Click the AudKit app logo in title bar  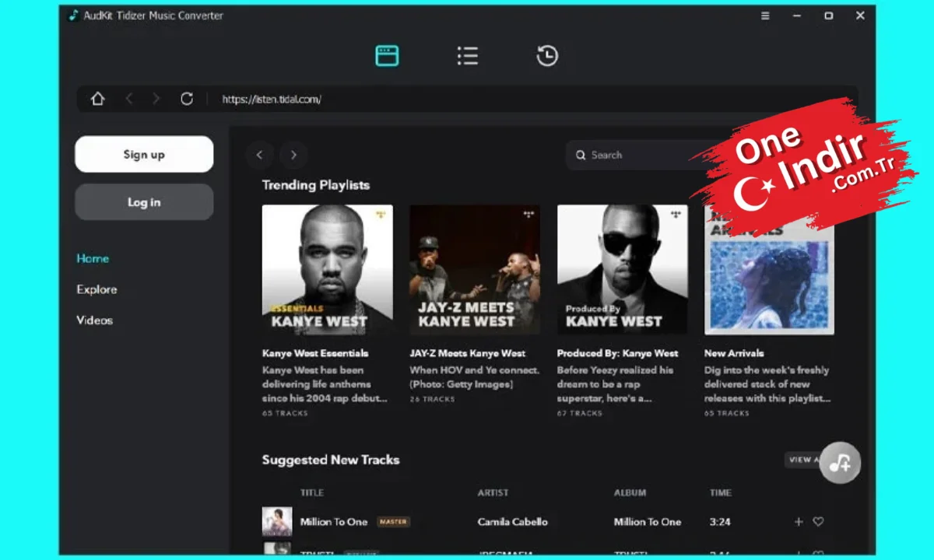(73, 16)
